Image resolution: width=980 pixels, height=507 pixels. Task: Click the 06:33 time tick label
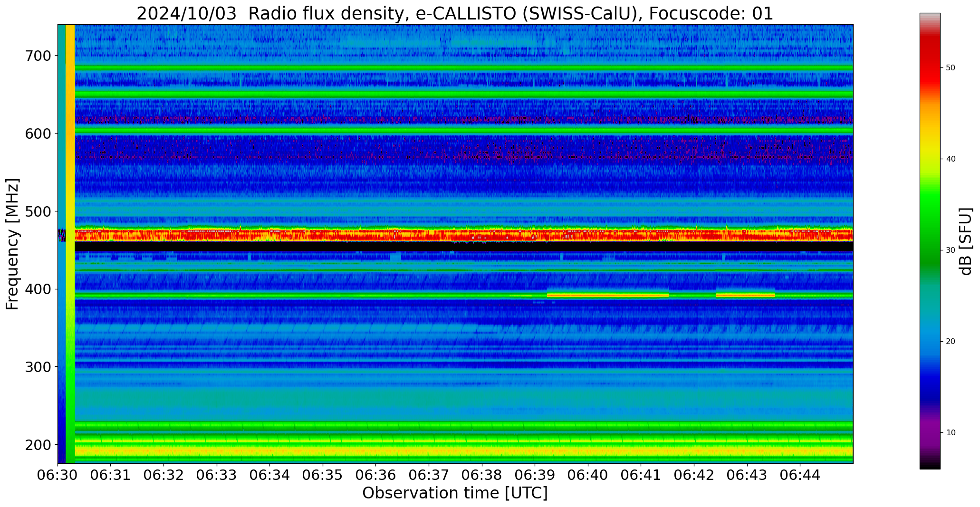tap(217, 475)
